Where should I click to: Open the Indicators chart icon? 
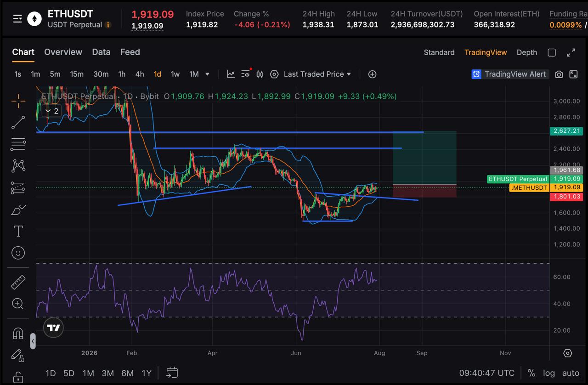(x=231, y=74)
